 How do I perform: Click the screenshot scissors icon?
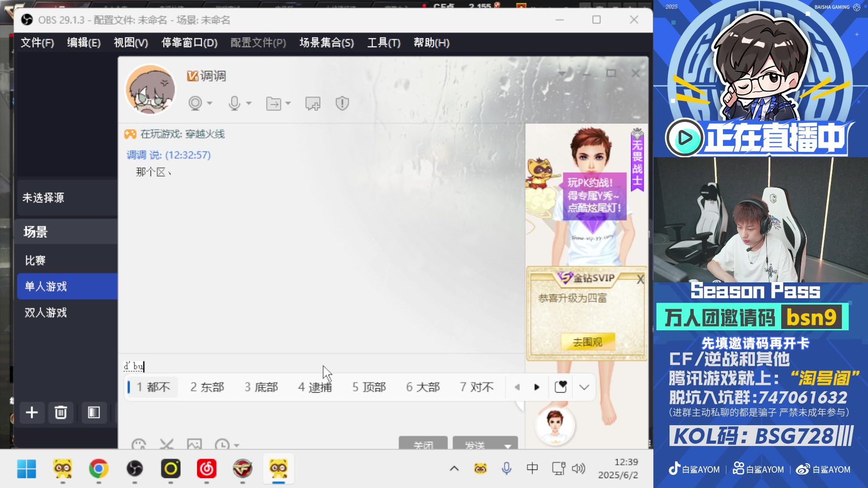pos(166,444)
